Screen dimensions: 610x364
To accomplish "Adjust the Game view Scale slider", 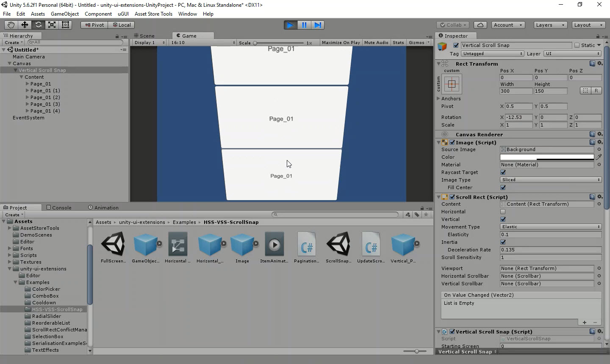I will 279,43.
